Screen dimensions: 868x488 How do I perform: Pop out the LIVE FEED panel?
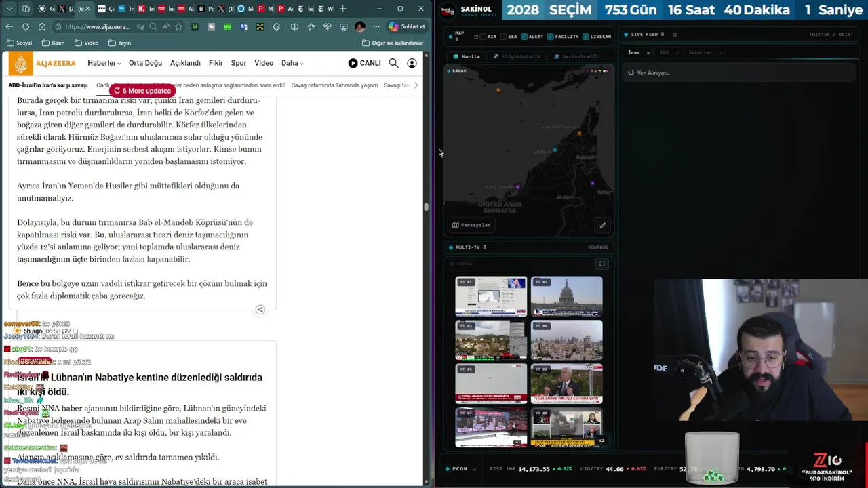coord(675,34)
